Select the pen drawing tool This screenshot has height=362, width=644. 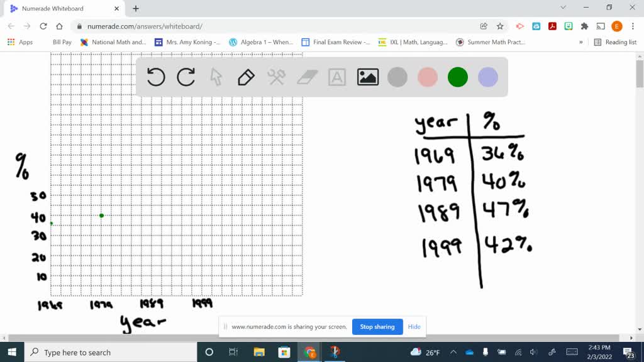tap(245, 77)
